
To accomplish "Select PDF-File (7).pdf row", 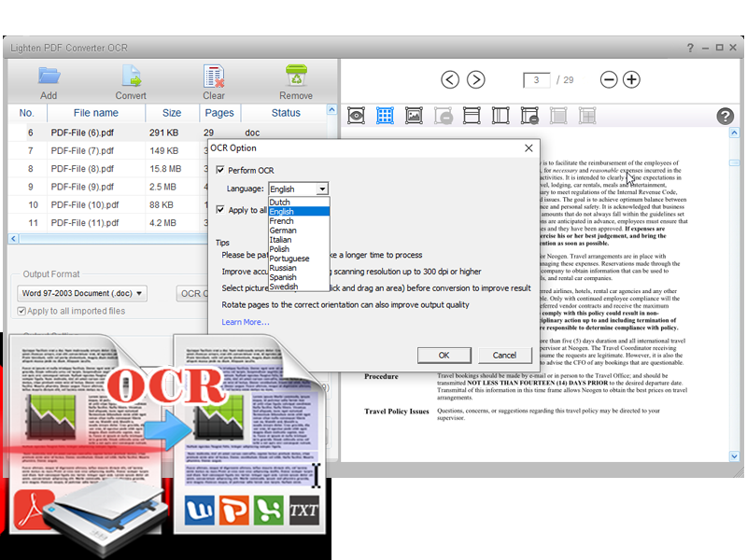I will tap(107, 150).
